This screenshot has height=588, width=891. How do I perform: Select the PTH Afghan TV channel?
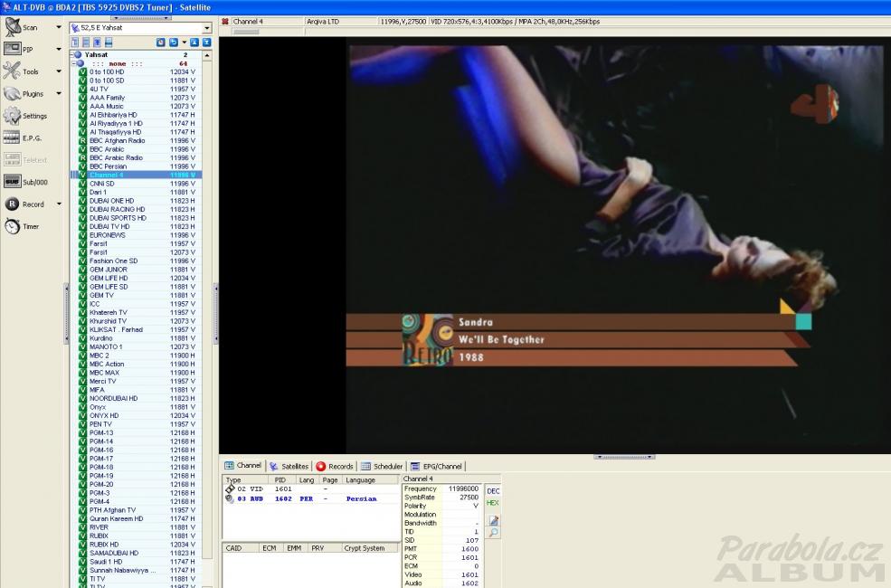tap(137, 510)
